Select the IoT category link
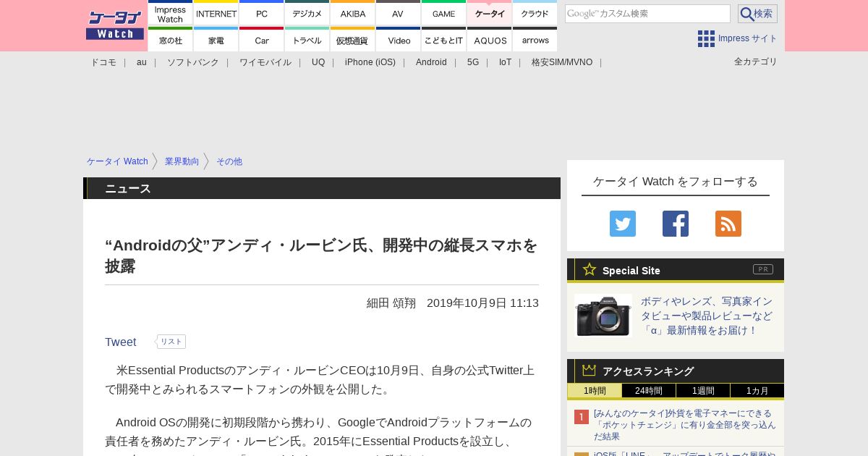 click(x=505, y=62)
